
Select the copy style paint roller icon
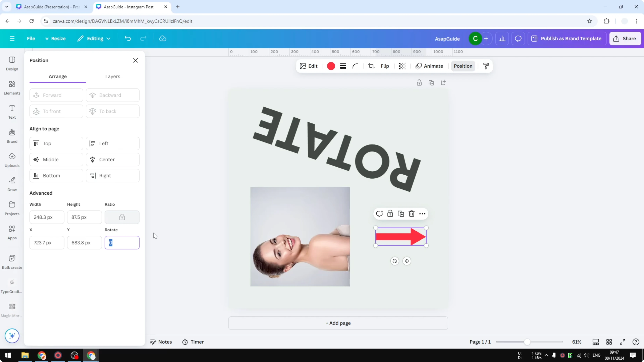[x=485, y=66]
